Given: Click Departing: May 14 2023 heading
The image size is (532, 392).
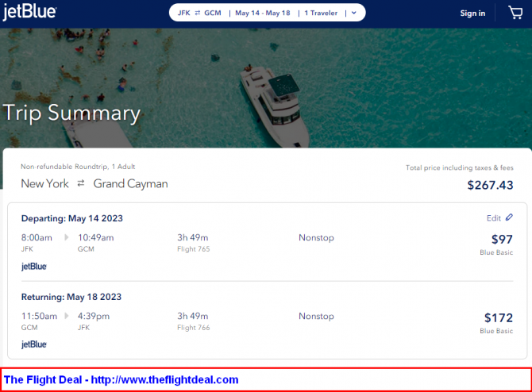Looking at the screenshot, I should tap(72, 218).
